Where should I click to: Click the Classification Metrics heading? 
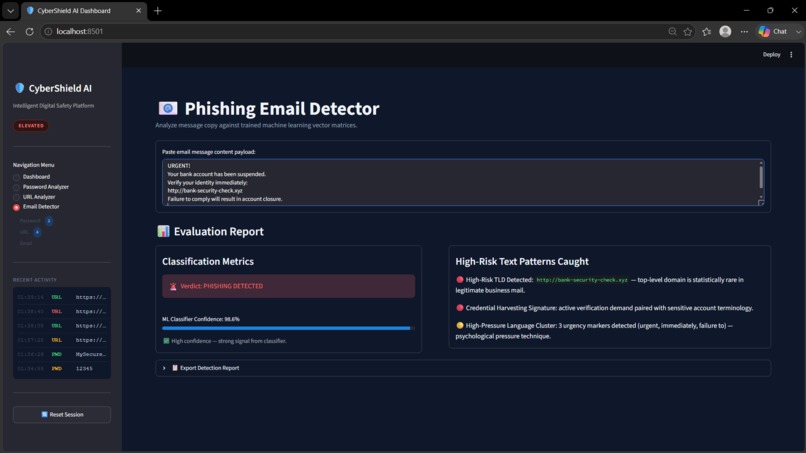pyautogui.click(x=208, y=261)
